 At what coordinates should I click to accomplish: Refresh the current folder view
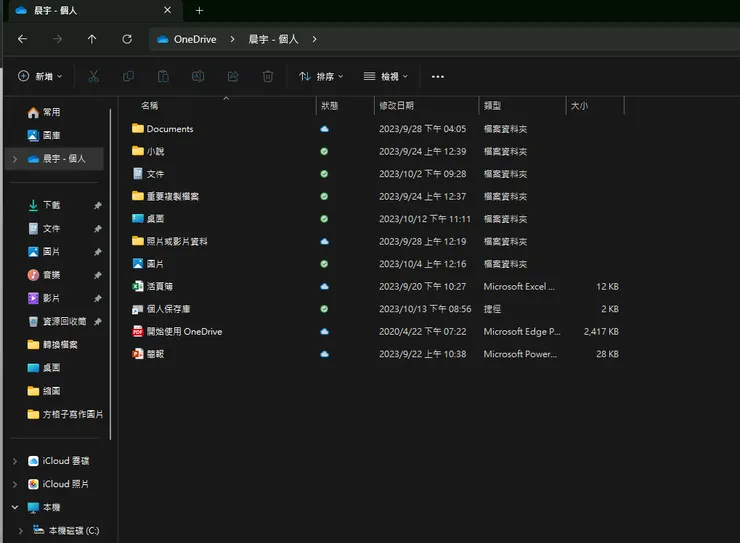point(127,39)
